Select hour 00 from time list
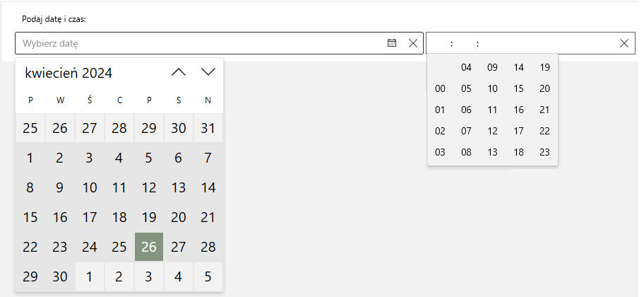 tap(441, 89)
